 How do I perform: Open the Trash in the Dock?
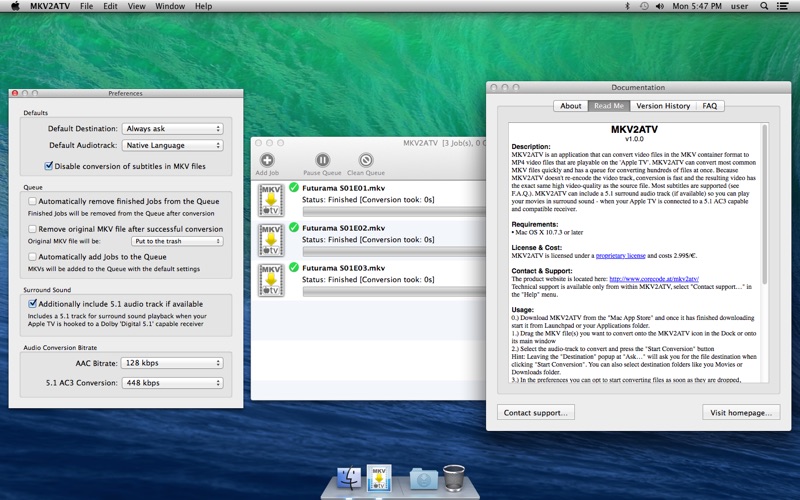click(x=454, y=479)
